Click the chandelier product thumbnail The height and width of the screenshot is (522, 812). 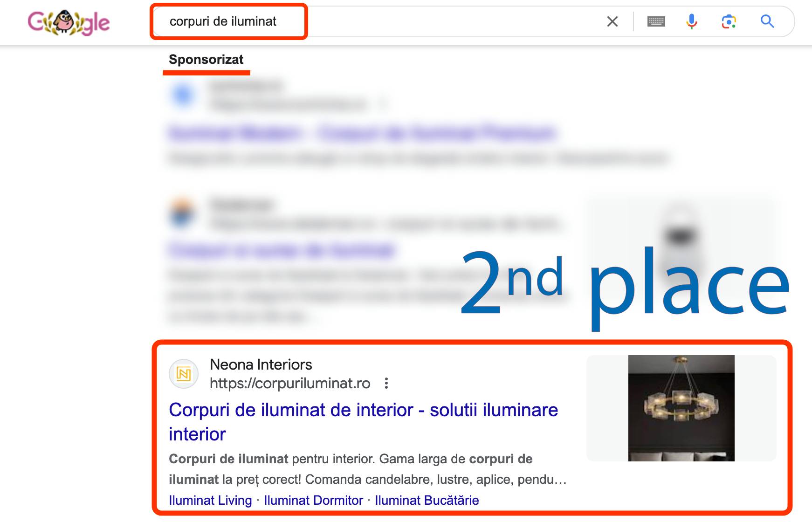tap(681, 408)
